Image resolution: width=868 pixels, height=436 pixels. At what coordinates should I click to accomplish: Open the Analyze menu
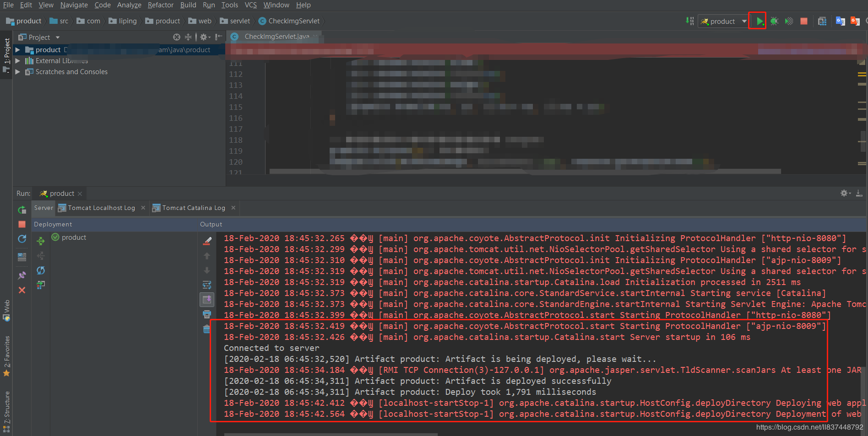pos(129,5)
